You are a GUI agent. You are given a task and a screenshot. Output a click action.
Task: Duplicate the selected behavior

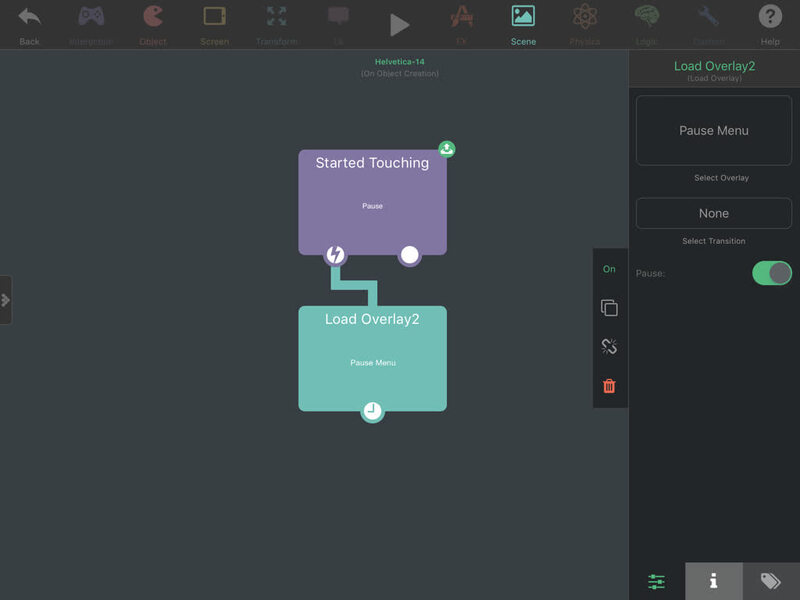(609, 308)
